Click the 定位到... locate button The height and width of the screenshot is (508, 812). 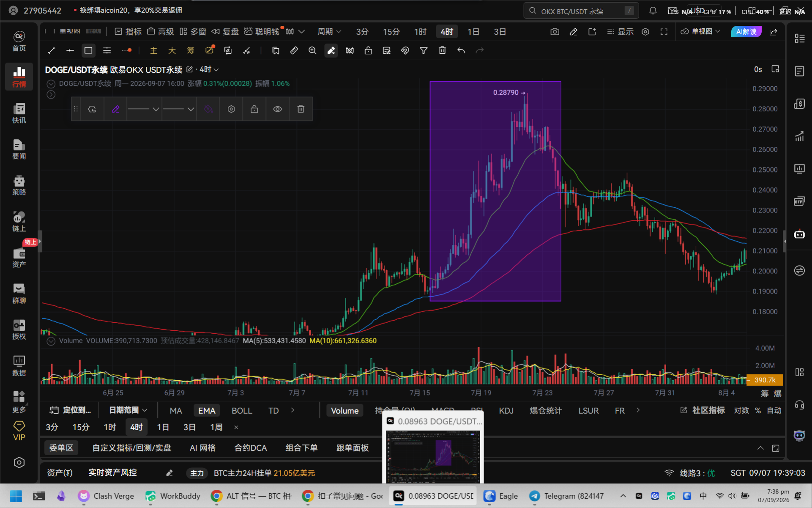pyautogui.click(x=70, y=410)
